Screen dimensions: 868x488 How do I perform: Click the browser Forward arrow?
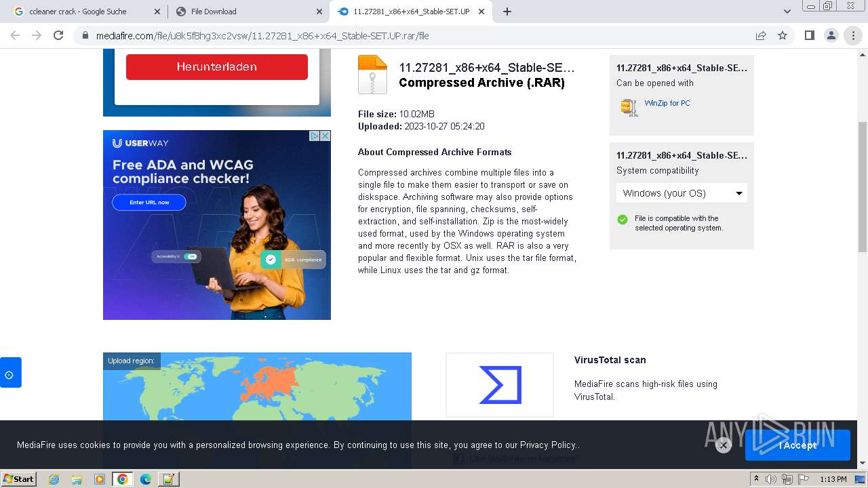(x=37, y=35)
